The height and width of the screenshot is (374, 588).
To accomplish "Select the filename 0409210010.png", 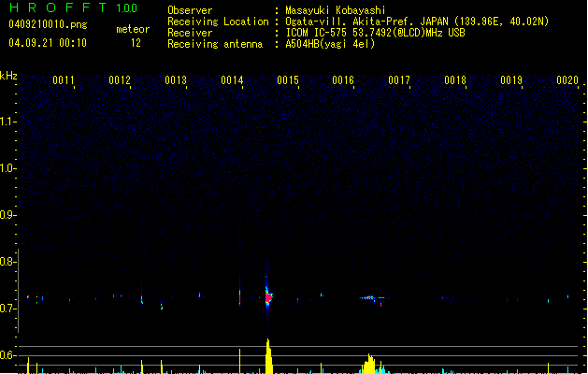I will click(48, 24).
